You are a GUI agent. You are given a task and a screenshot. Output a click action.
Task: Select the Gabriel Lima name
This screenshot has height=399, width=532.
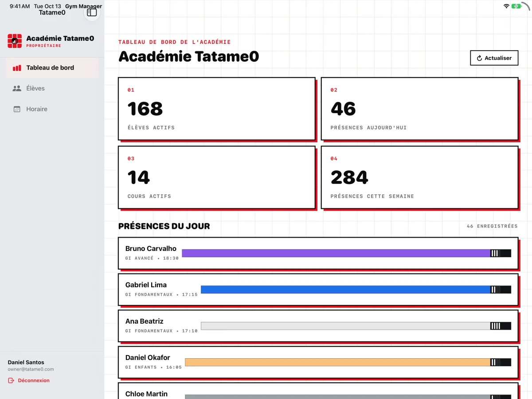pyautogui.click(x=146, y=285)
